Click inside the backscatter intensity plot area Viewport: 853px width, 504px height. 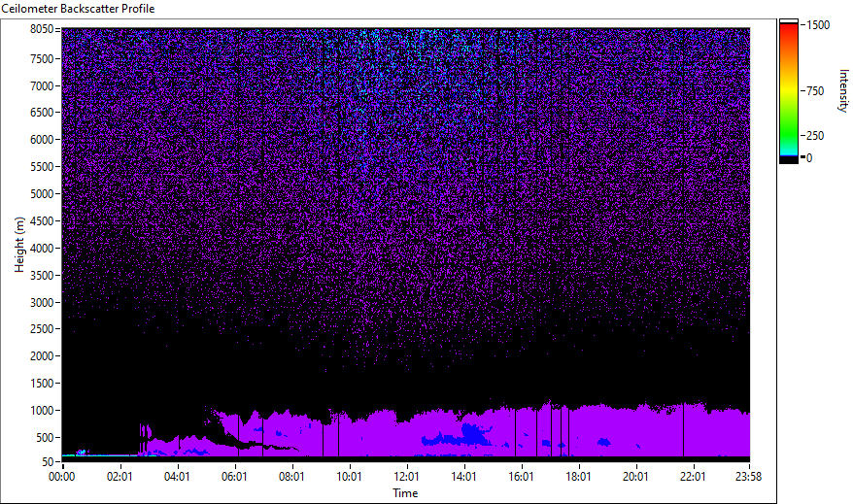(406, 245)
